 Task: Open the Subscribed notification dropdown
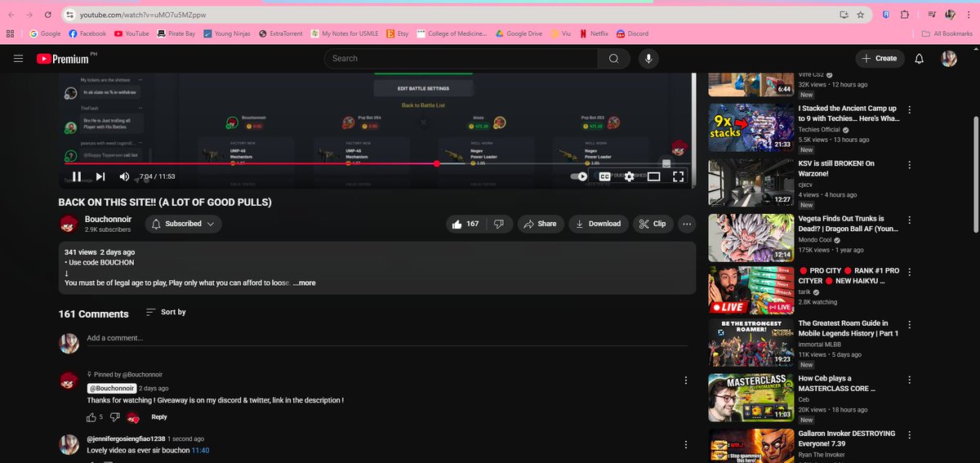click(x=183, y=224)
